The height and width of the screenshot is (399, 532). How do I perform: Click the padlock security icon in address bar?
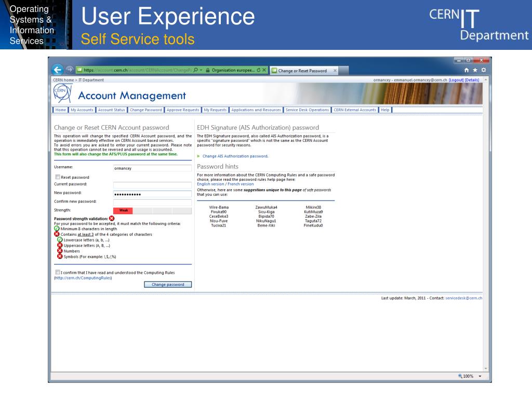pos(208,70)
